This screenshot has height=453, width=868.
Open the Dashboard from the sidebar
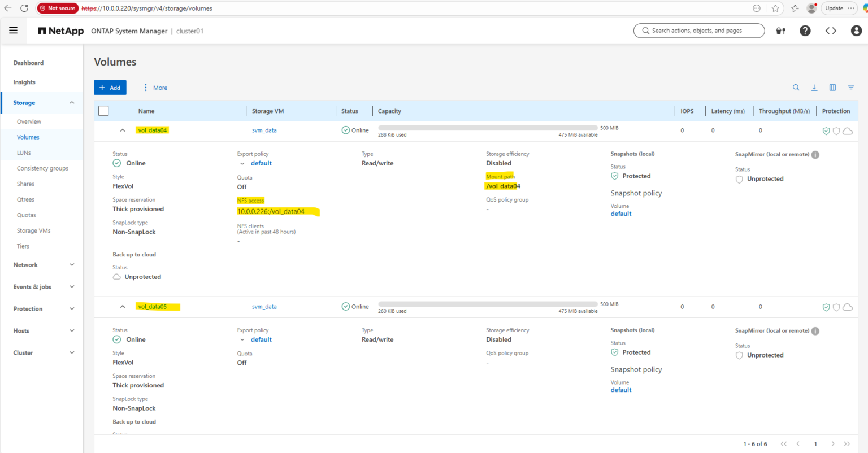[28, 63]
